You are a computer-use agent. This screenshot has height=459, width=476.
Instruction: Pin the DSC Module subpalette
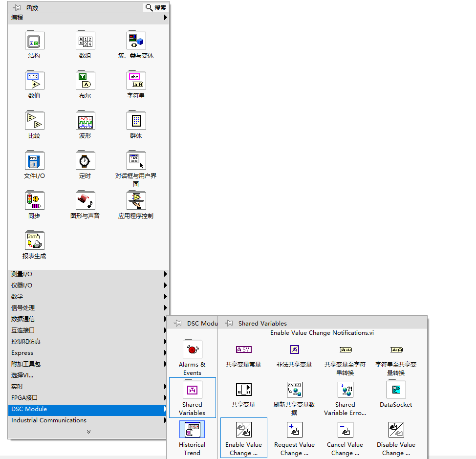(x=177, y=323)
